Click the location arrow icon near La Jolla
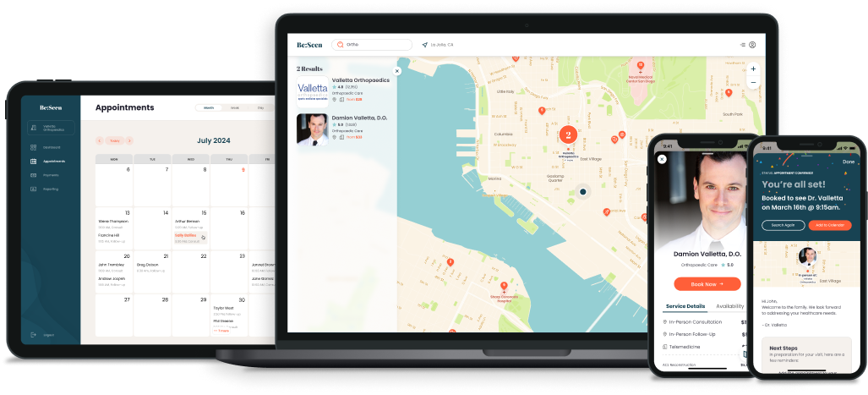The width and height of the screenshot is (868, 395). (x=425, y=45)
